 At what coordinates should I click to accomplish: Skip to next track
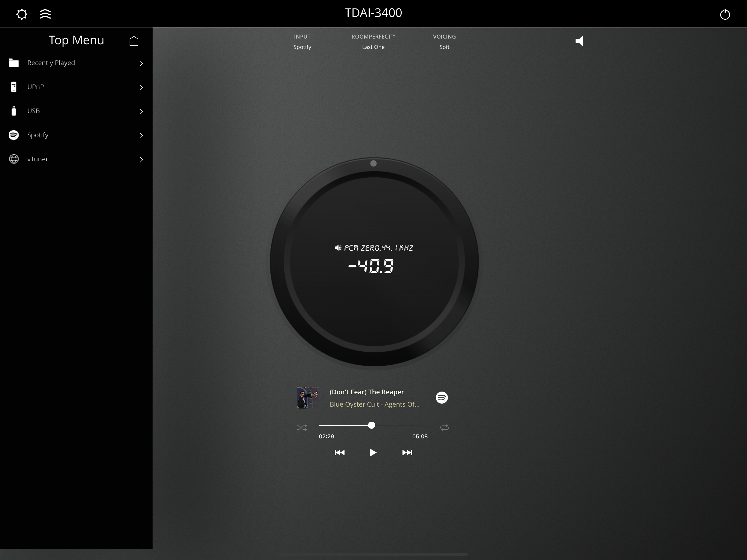pyautogui.click(x=407, y=453)
